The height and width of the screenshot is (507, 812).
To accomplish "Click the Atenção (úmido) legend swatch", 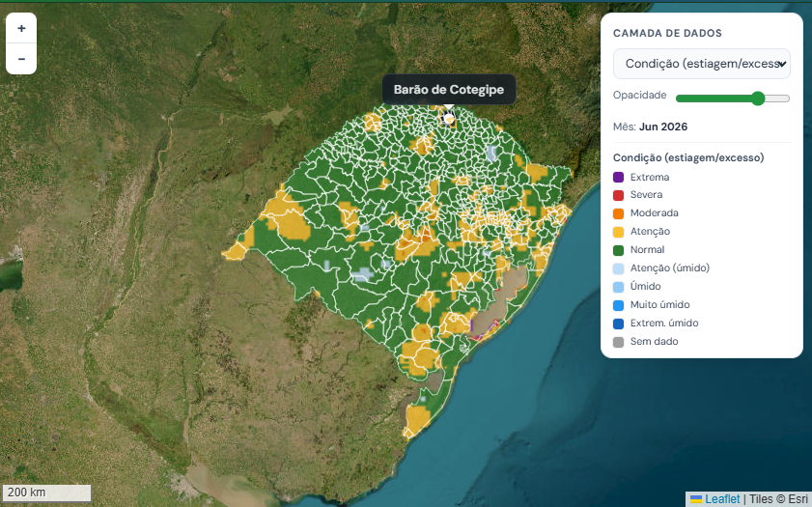I will point(618,268).
